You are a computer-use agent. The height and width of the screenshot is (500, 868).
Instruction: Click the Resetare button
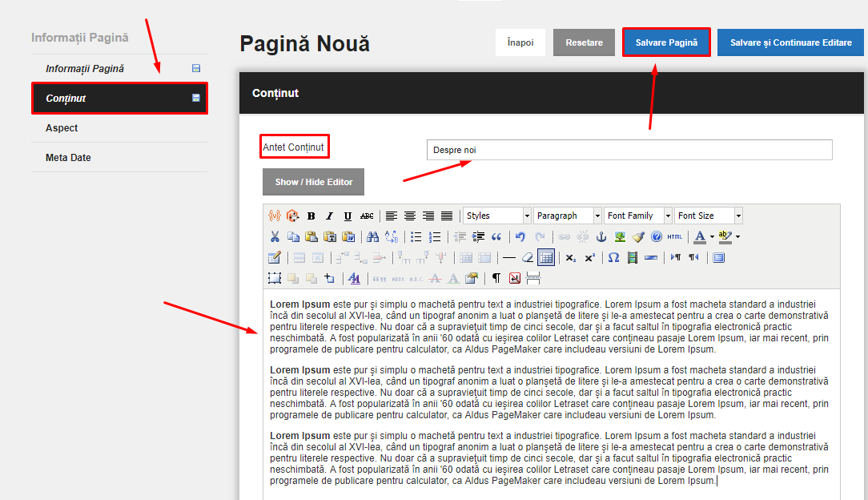(584, 42)
